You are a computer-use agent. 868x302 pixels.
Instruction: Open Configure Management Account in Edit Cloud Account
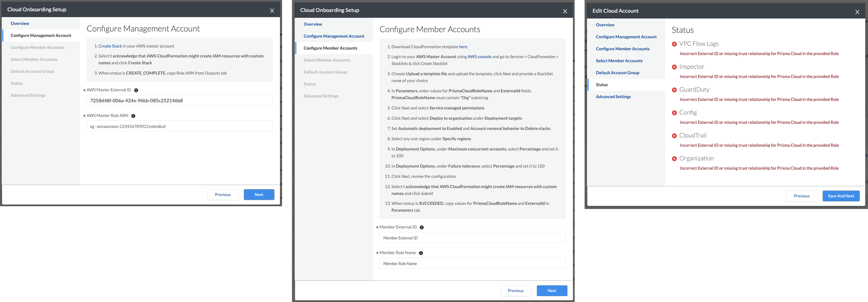click(x=626, y=37)
